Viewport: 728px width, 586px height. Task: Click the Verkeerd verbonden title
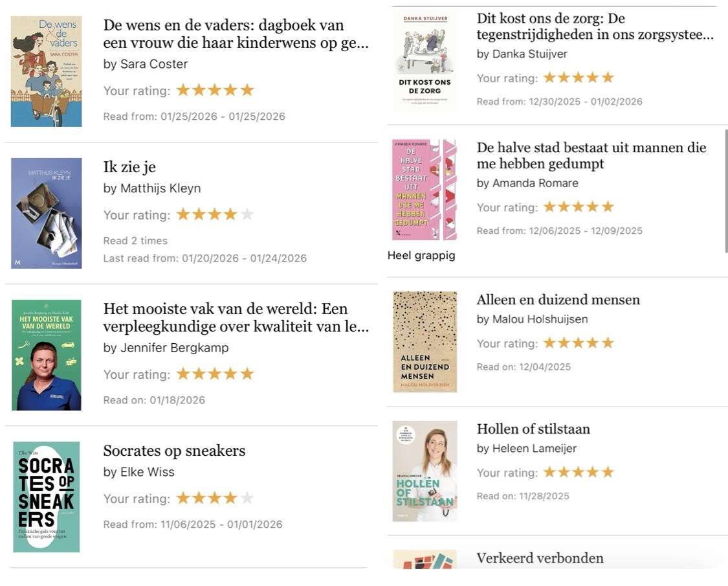540,558
